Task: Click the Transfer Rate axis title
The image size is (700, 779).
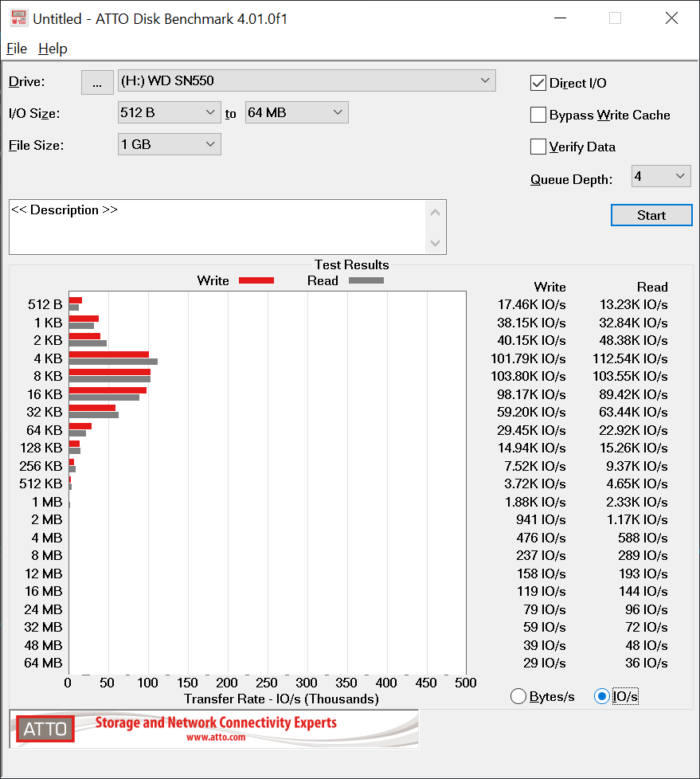Action: 281,699
